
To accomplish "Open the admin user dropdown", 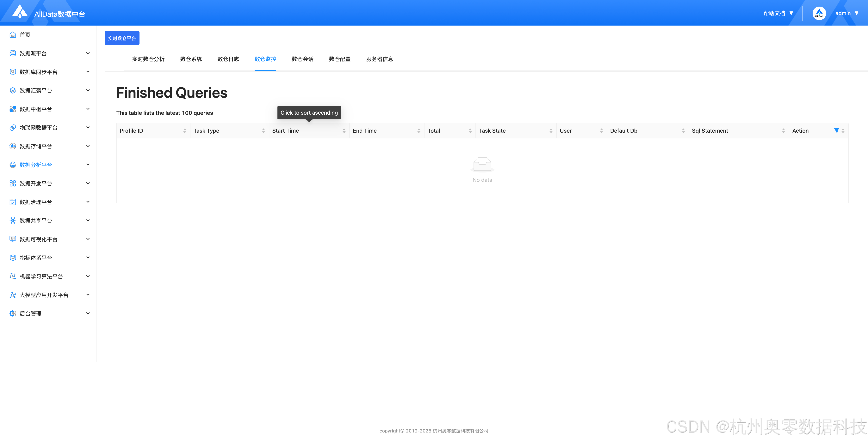I will 847,14.
